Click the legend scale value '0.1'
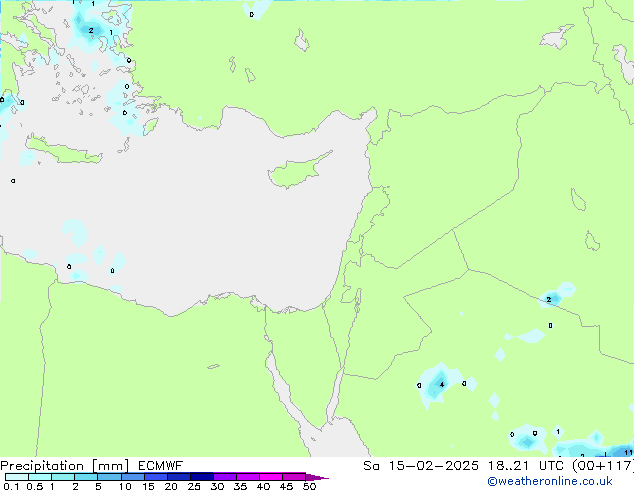 pos(11,486)
